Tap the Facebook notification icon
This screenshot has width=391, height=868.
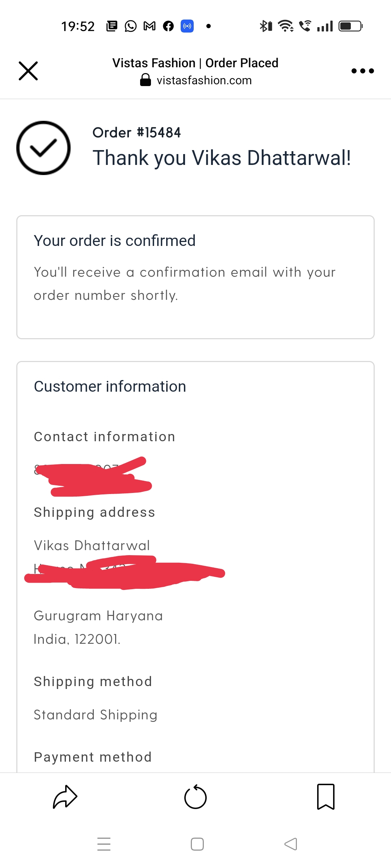coord(168,26)
